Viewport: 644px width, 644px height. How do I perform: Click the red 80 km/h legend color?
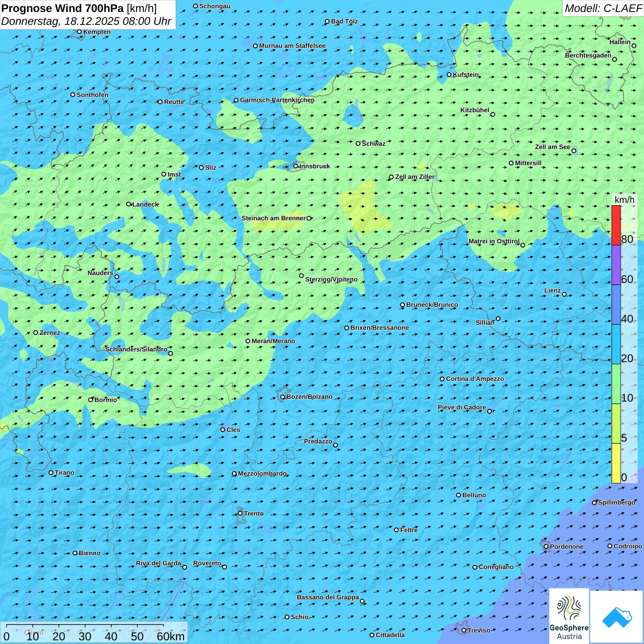(x=616, y=225)
